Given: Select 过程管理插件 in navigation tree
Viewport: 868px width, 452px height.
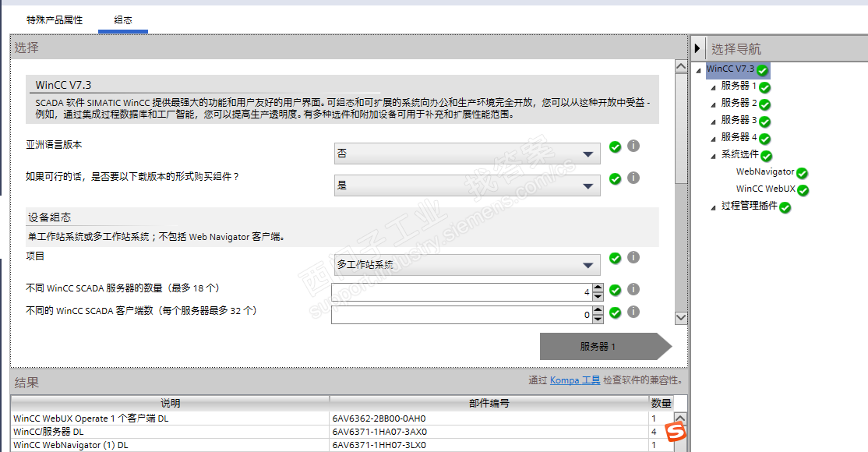Looking at the screenshot, I should pos(749,206).
